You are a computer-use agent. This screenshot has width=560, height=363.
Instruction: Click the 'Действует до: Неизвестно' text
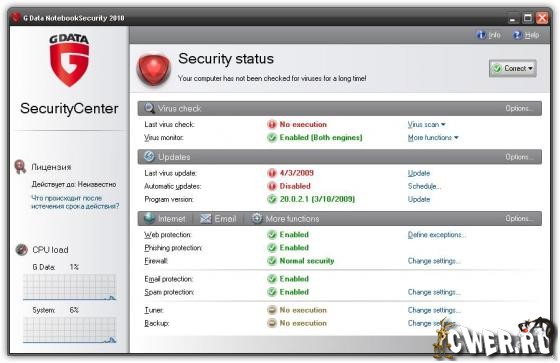(74, 184)
